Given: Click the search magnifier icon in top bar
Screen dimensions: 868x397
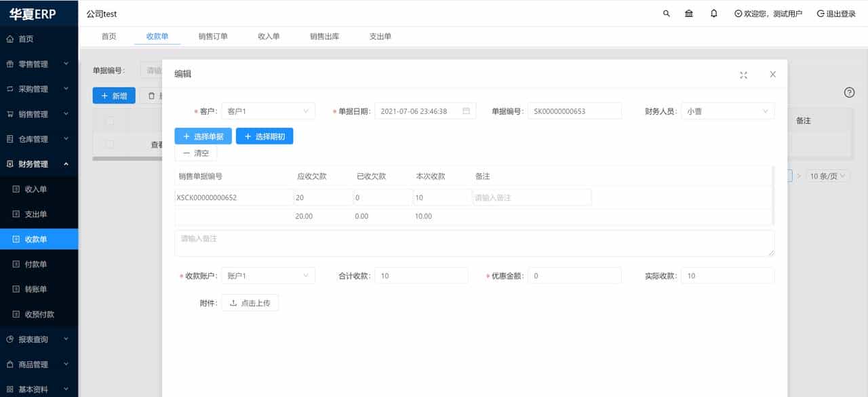Looking at the screenshot, I should click(666, 13).
